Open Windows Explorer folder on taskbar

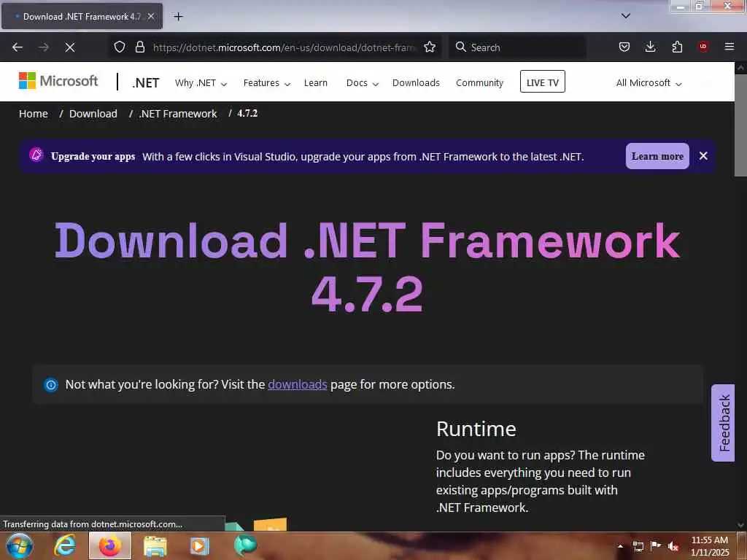155,546
